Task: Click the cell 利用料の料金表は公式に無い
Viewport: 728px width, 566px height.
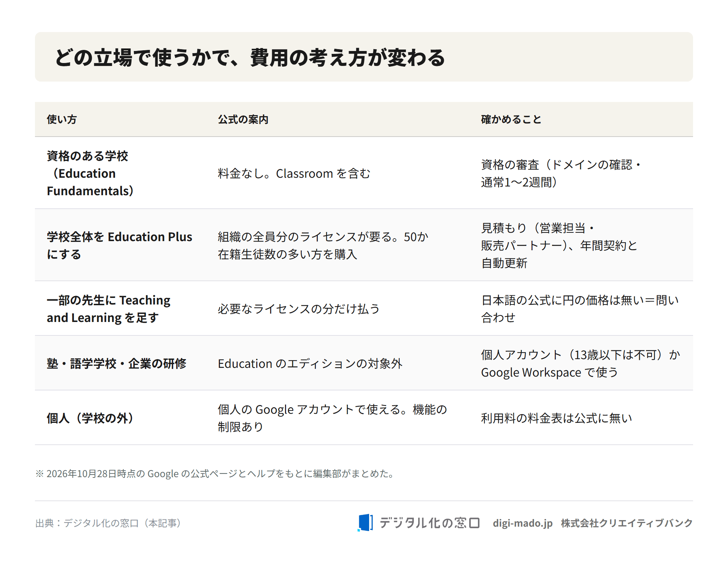Action: point(557,418)
